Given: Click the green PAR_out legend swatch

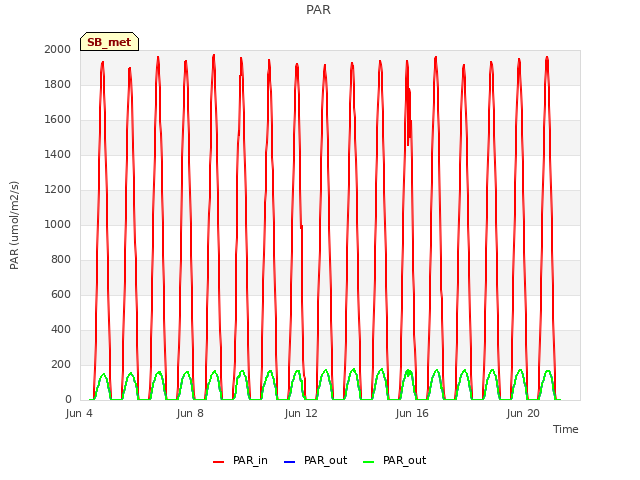Looking at the screenshot, I should point(368,462).
